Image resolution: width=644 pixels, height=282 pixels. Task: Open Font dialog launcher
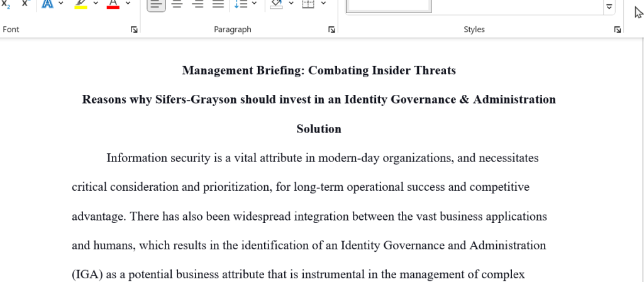tap(134, 30)
